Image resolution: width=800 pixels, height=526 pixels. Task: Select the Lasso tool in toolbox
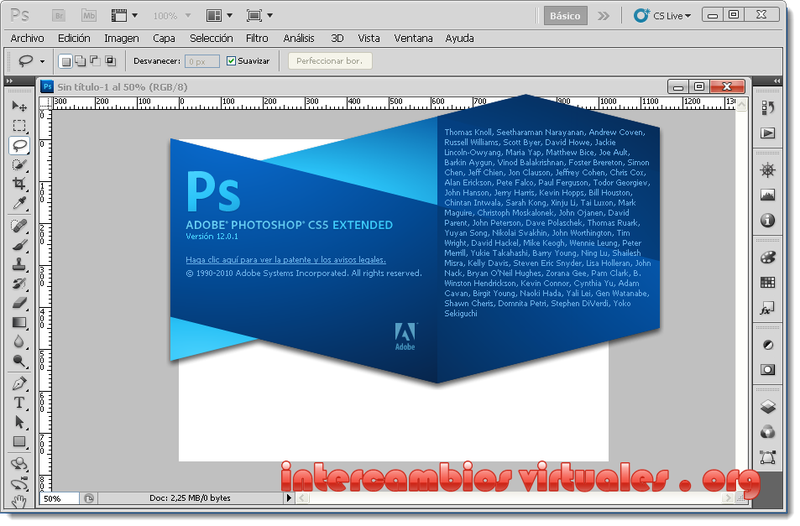[x=19, y=145]
